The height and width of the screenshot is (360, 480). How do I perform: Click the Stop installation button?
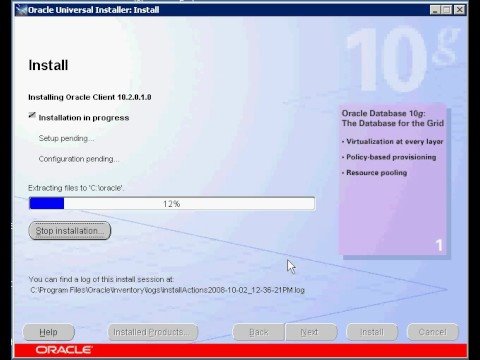70,231
